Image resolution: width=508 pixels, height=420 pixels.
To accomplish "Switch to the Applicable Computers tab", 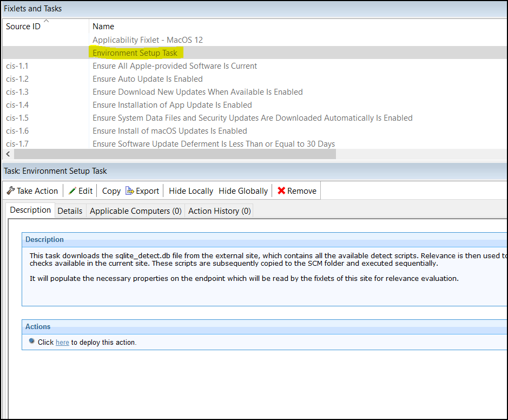I will tap(135, 211).
